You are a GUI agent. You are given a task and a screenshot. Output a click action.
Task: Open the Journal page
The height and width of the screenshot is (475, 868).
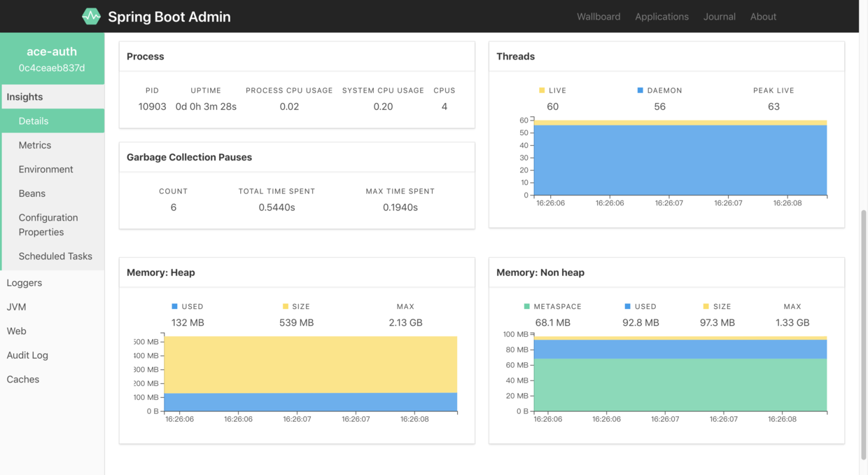pos(720,17)
